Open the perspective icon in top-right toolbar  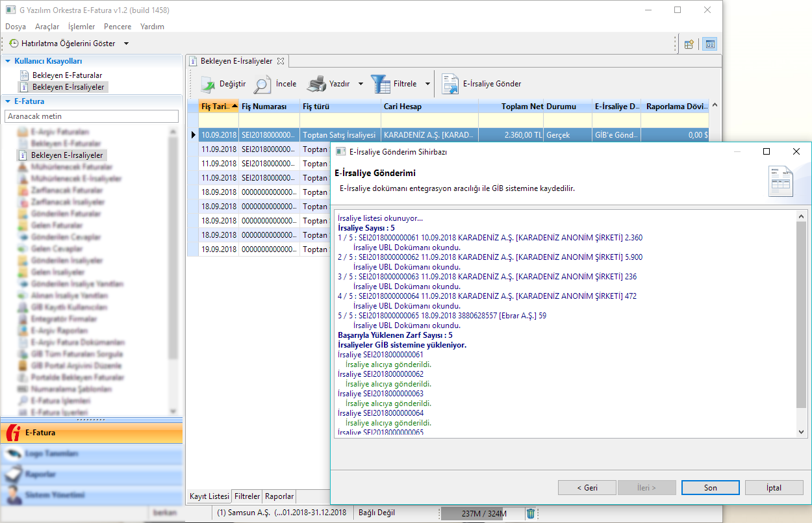tap(689, 44)
